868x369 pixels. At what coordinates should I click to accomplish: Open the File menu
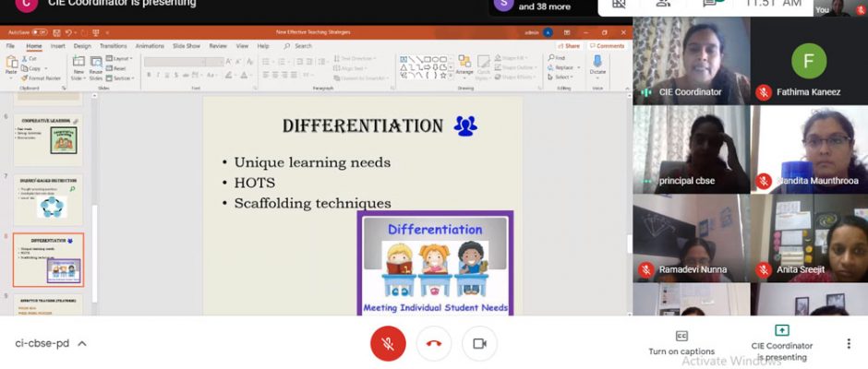point(10,46)
